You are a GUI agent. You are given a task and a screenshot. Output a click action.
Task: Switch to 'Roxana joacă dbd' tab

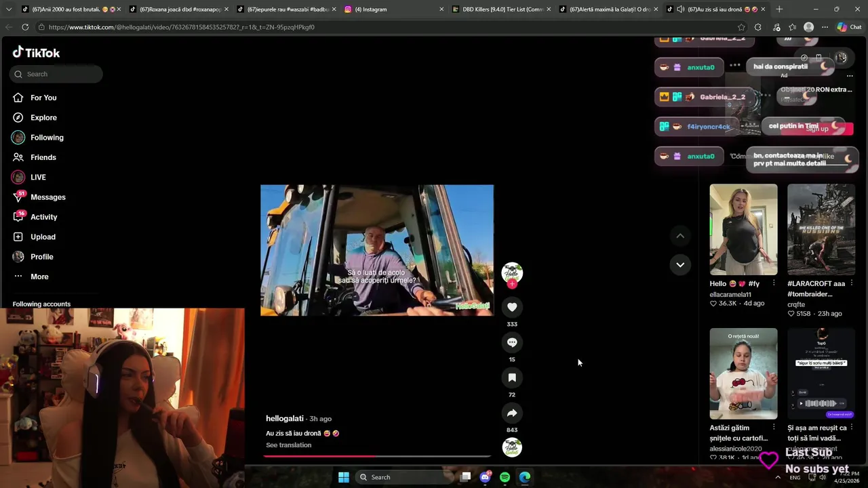[180, 9]
